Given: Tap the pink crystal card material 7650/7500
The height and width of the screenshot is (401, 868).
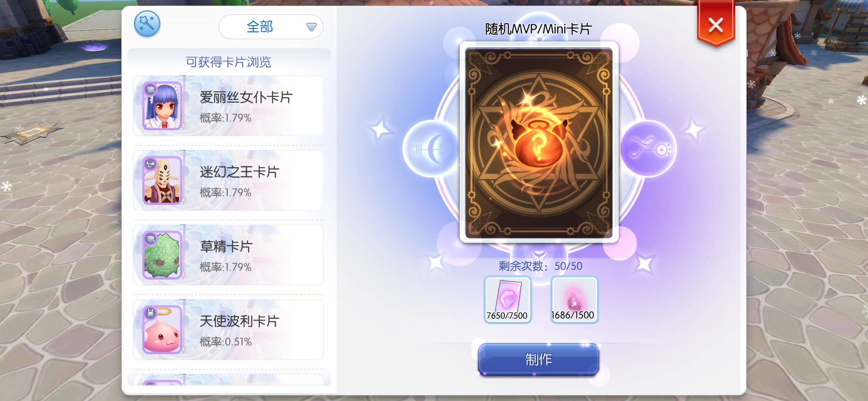Looking at the screenshot, I should pos(507,300).
